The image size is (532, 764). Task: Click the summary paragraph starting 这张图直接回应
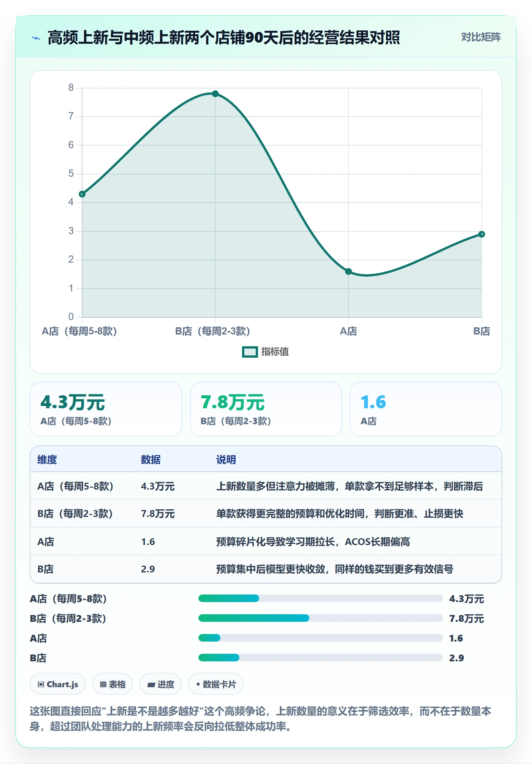tap(261, 719)
